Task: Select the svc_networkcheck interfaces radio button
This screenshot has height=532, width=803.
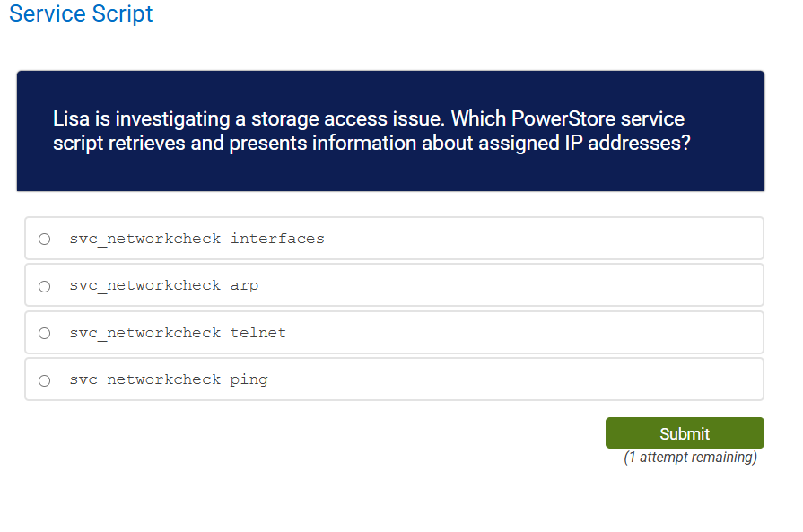Action: tap(44, 238)
